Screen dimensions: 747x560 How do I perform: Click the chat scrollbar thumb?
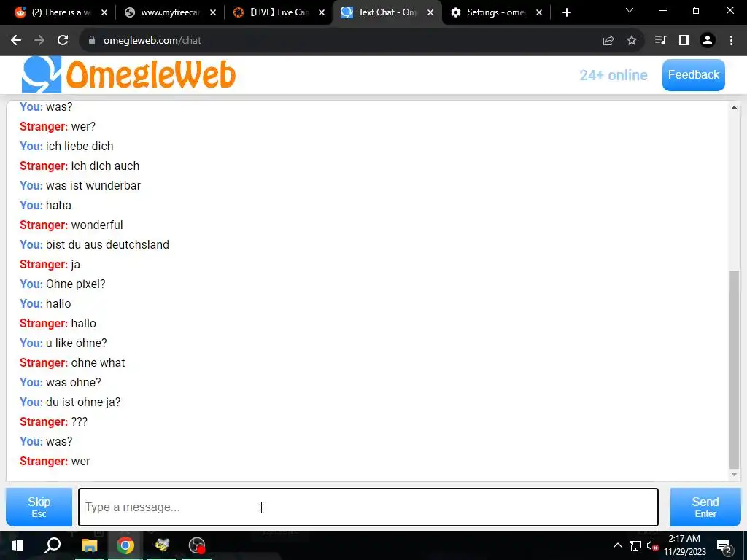pyautogui.click(x=734, y=370)
